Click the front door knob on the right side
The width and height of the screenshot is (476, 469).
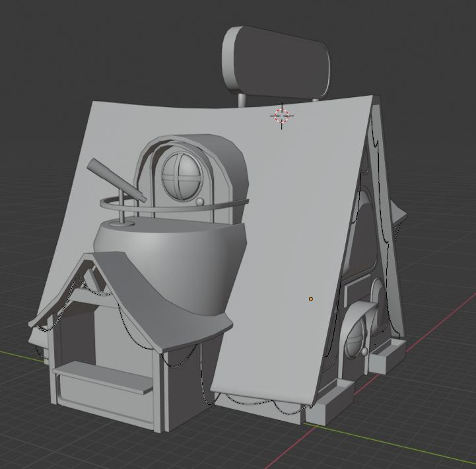click(364, 353)
